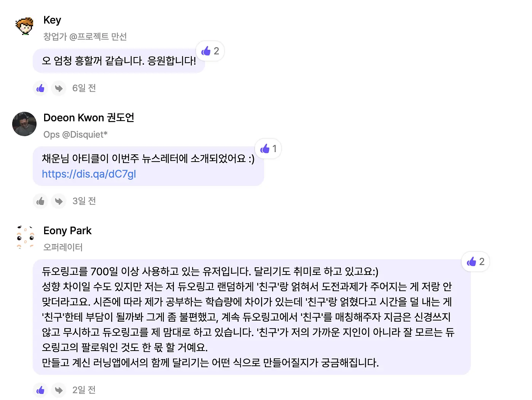532x400 pixels.
Task: Click the 2-likes badge on Eony's comment
Action: click(476, 262)
